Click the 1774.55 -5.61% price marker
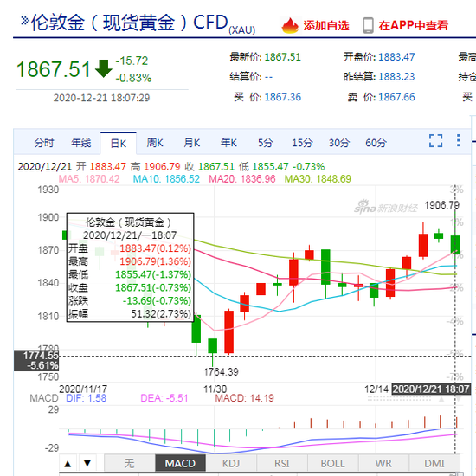This screenshot has height=476, width=476. click(x=36, y=360)
